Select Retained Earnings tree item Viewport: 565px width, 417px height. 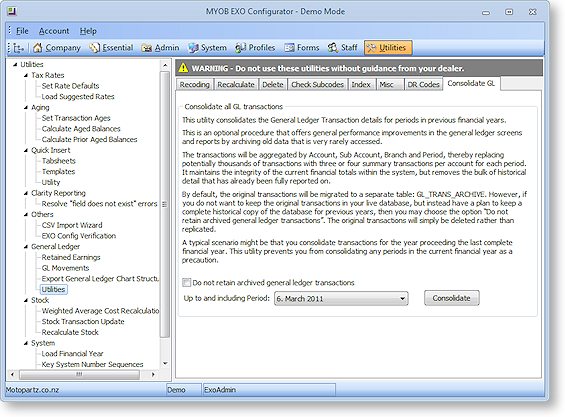tap(71, 257)
